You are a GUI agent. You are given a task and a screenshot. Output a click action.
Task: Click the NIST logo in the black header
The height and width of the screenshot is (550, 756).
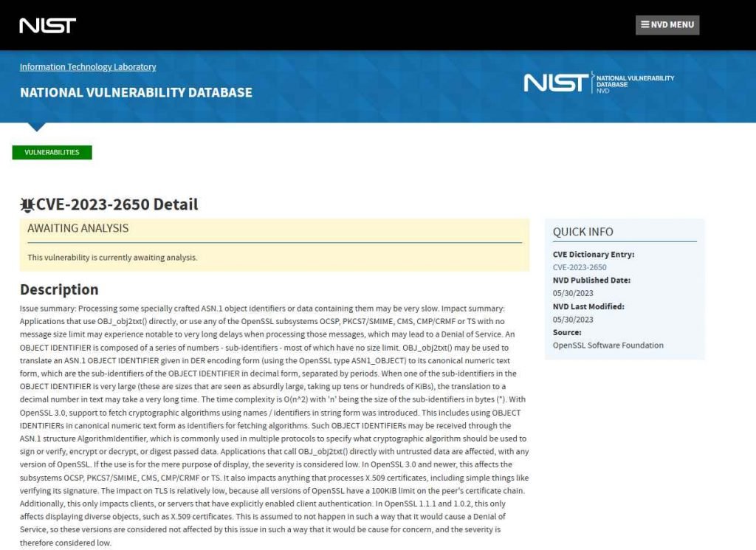click(48, 26)
